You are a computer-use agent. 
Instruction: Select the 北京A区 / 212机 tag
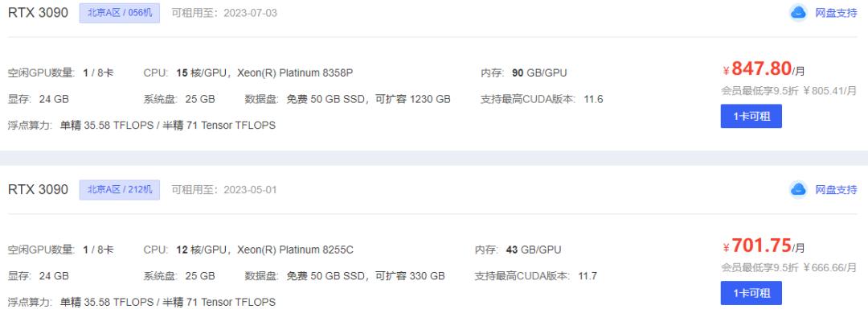[x=119, y=190]
